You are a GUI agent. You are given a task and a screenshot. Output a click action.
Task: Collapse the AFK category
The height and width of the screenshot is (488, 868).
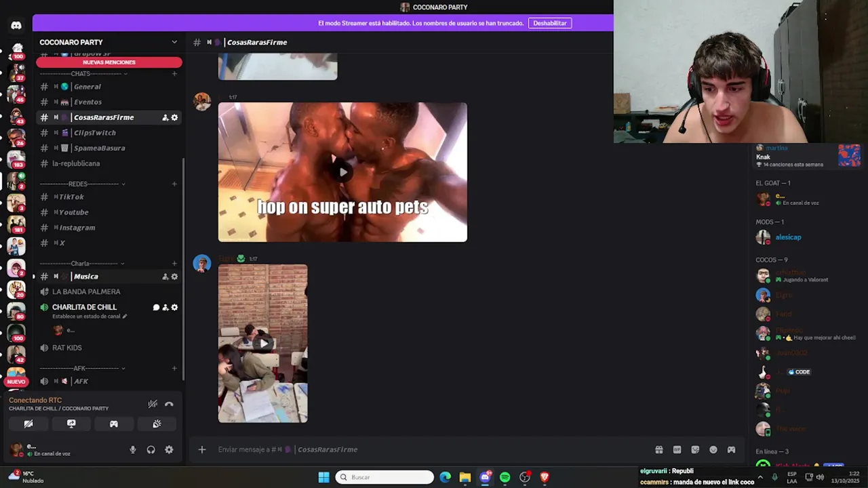[82, 368]
